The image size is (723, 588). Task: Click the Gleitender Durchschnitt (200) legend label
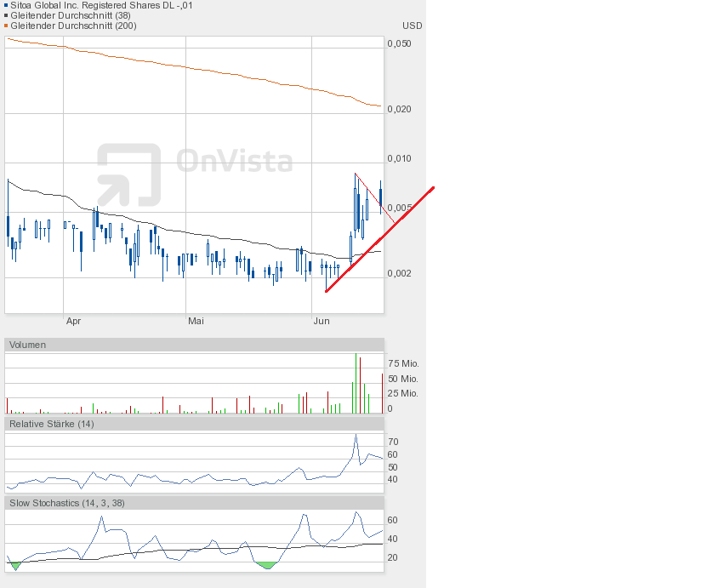(x=72, y=26)
